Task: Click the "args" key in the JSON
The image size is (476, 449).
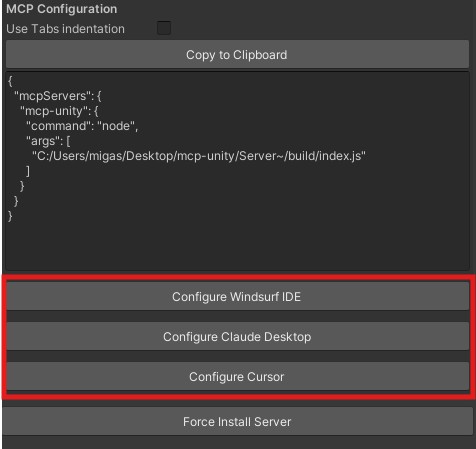Action: (x=42, y=141)
